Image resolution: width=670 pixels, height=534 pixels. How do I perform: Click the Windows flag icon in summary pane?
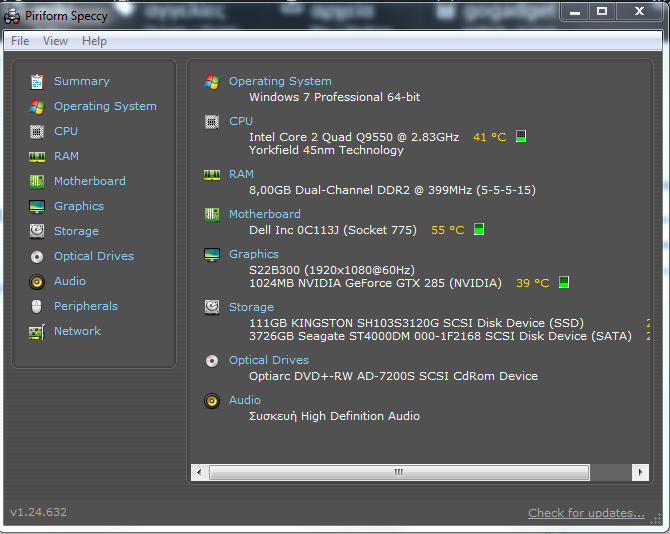click(x=212, y=82)
